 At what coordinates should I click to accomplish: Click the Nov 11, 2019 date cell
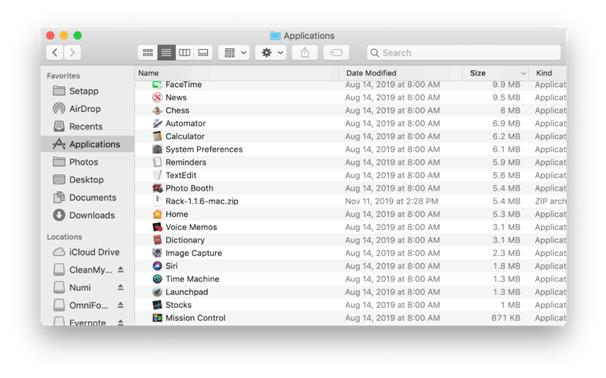pyautogui.click(x=392, y=201)
